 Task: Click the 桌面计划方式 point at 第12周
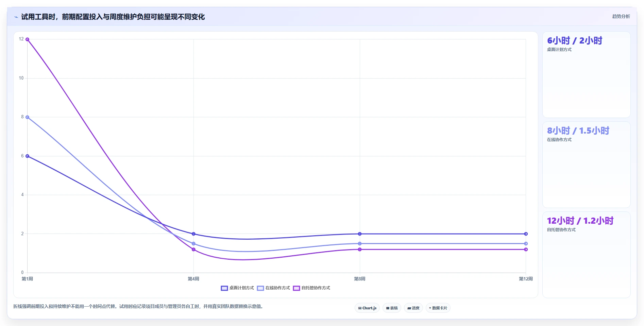coord(526,234)
